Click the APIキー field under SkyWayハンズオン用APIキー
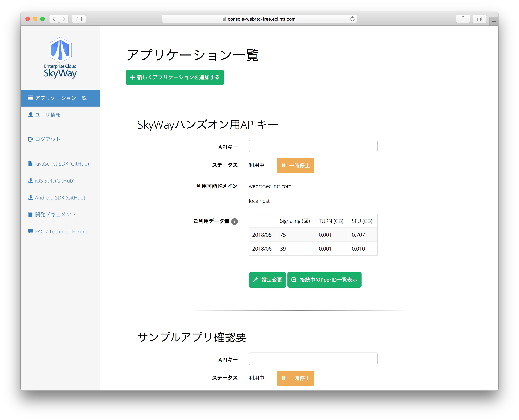Viewport: 519px width, 420px height. [313, 146]
